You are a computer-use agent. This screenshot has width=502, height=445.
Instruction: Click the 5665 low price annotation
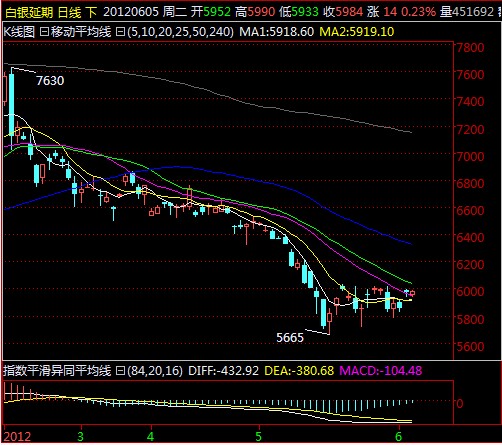pyautogui.click(x=290, y=338)
